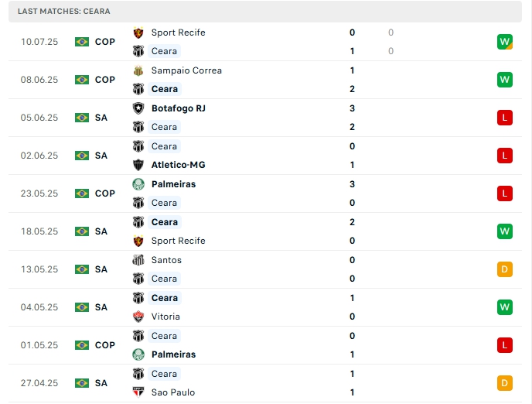Open the Sampaio Correa team link

[x=186, y=70]
